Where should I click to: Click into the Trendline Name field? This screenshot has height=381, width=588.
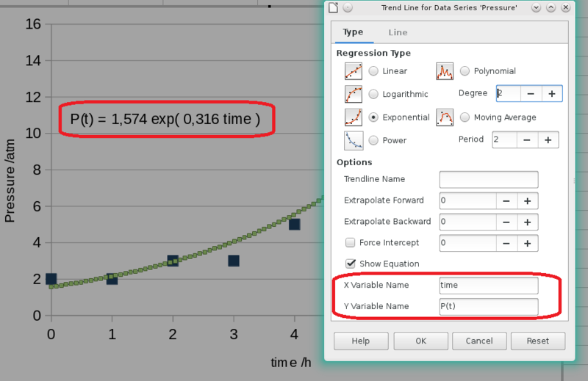489,179
